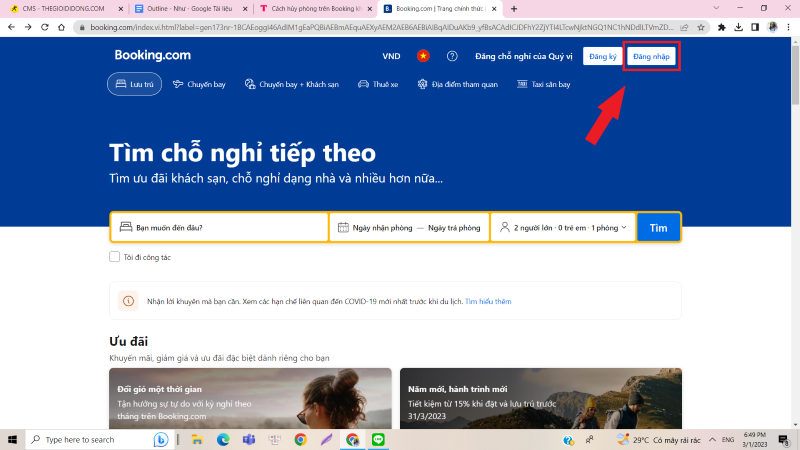Image resolution: width=800 pixels, height=450 pixels.
Task: Open a new browser tab
Action: 514,9
